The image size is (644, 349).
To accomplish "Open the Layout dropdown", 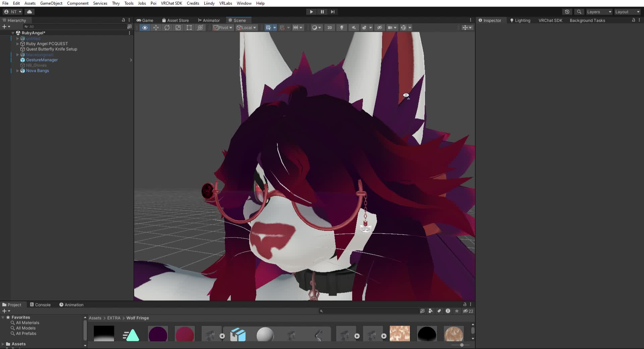I will click(627, 12).
